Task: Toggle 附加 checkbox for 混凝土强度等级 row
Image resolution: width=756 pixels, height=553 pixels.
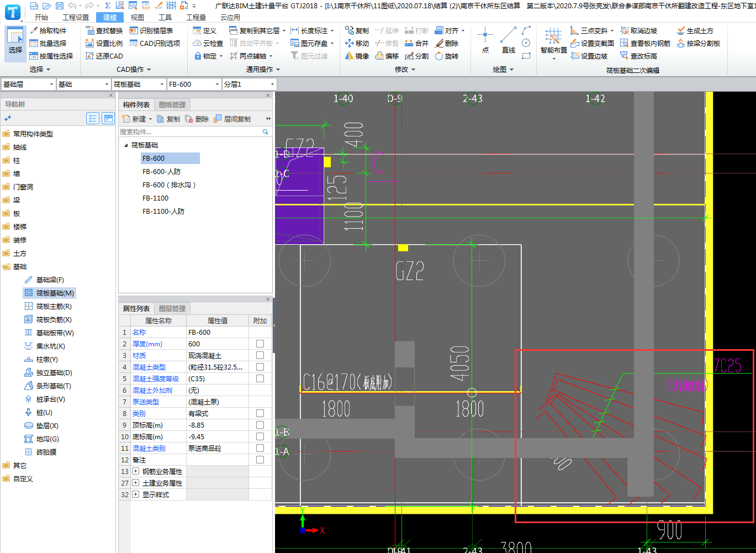Action: (x=260, y=378)
